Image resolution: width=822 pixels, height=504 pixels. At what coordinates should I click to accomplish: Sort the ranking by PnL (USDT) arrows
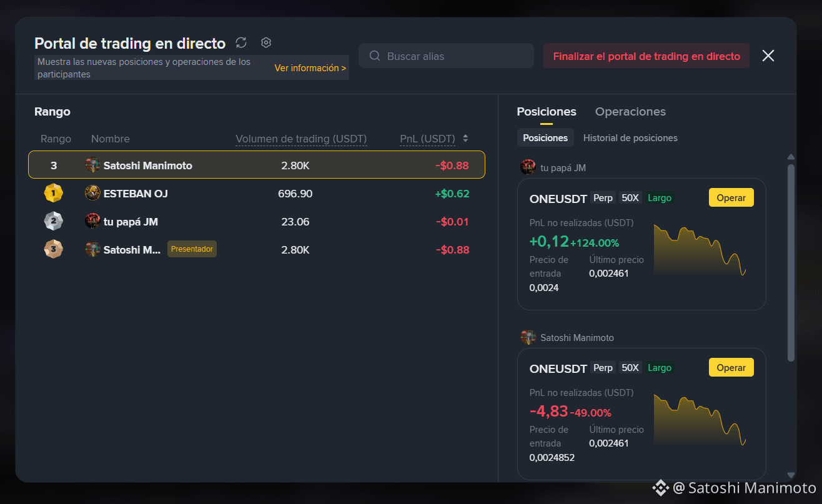[x=465, y=139]
